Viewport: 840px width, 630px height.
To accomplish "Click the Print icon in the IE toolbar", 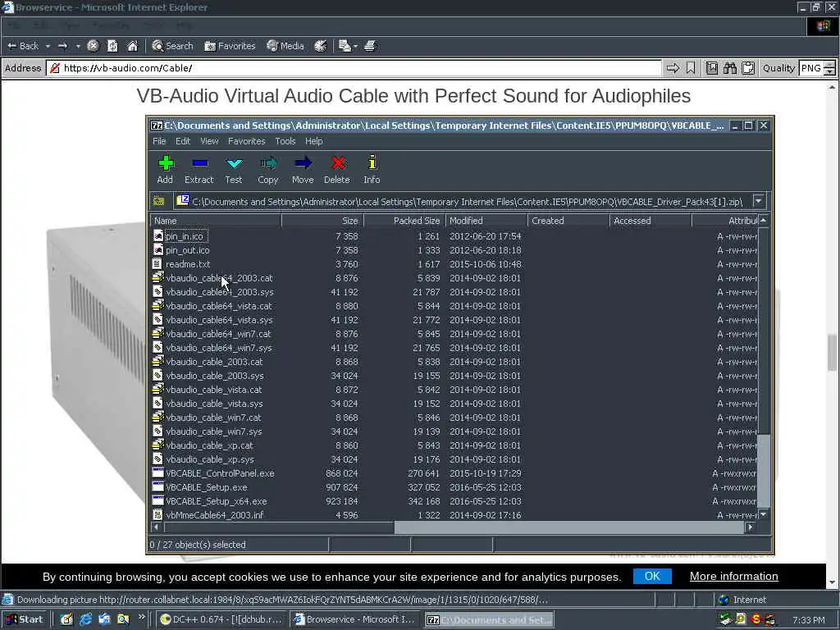I will tap(370, 46).
